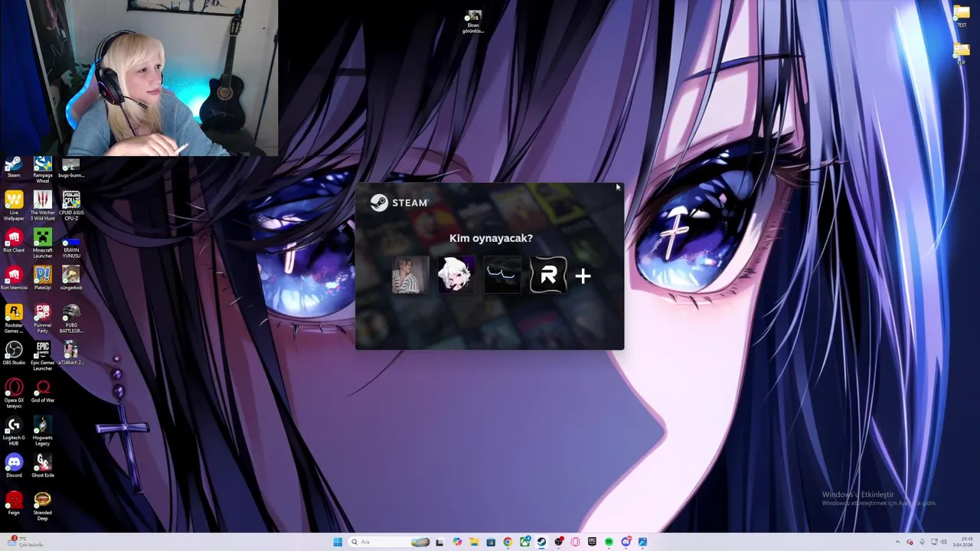Select the Steam profile with the R logo

pyautogui.click(x=548, y=275)
